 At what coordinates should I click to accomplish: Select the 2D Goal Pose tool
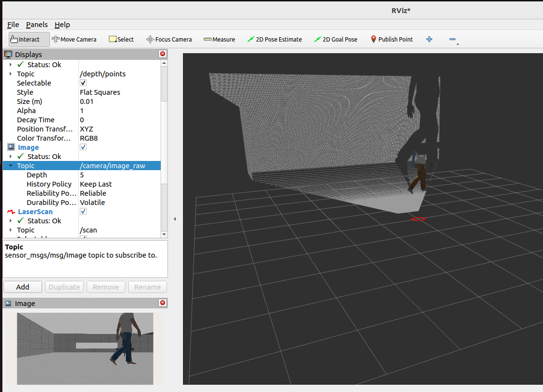point(336,40)
